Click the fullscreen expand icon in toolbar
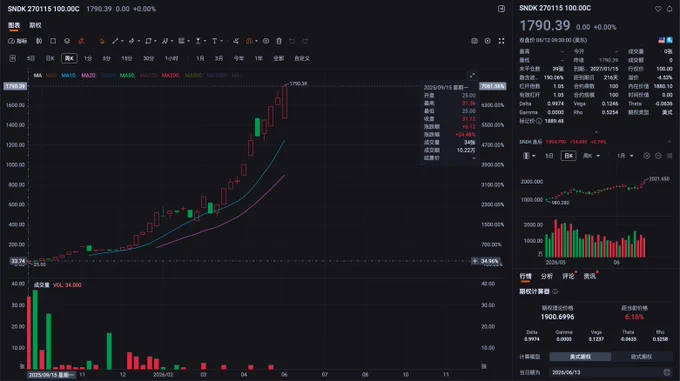Viewport: 680px width, 381px height. [x=501, y=41]
